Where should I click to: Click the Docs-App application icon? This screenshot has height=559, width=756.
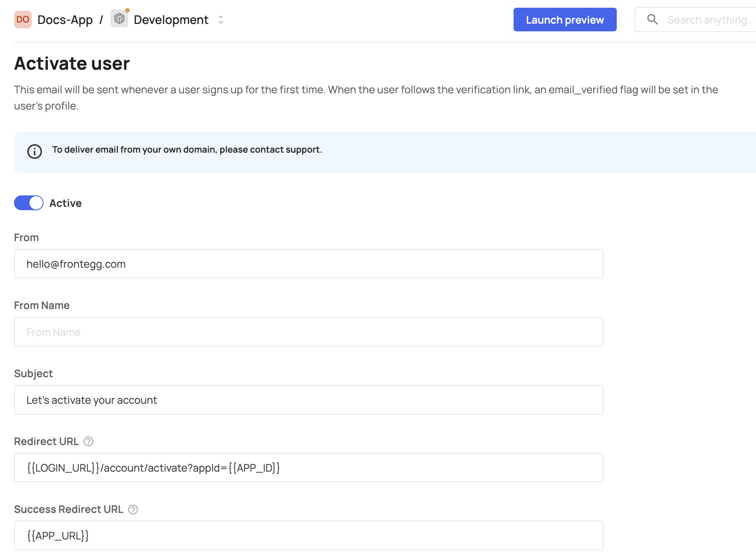point(22,20)
